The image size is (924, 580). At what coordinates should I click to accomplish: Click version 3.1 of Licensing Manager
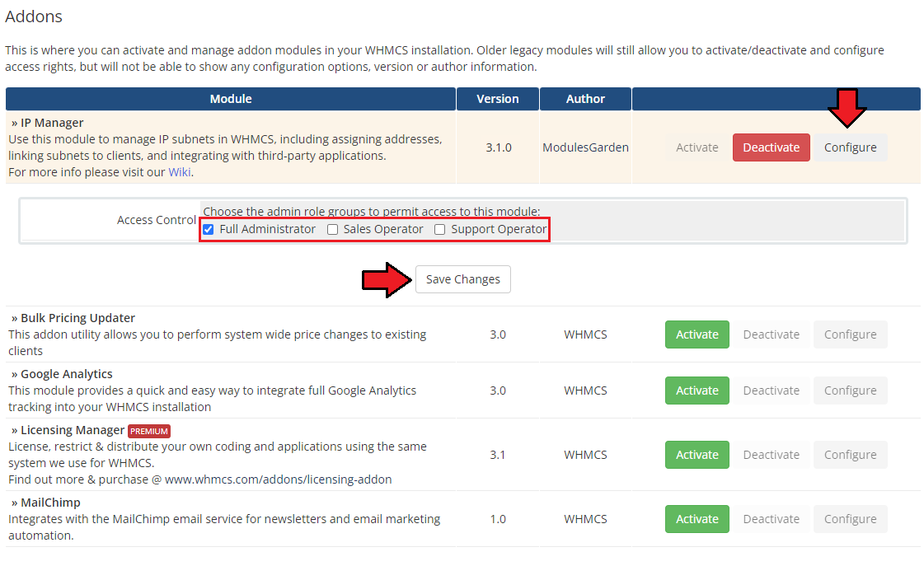497,455
